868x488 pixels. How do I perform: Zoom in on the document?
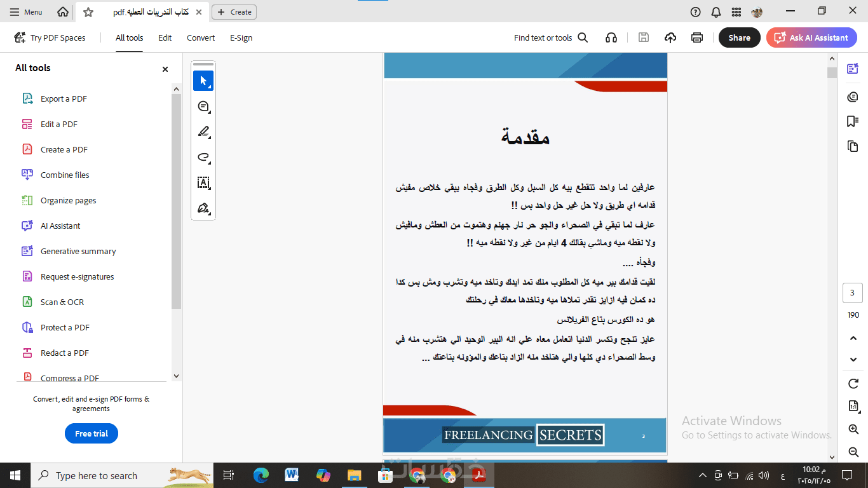click(x=853, y=430)
